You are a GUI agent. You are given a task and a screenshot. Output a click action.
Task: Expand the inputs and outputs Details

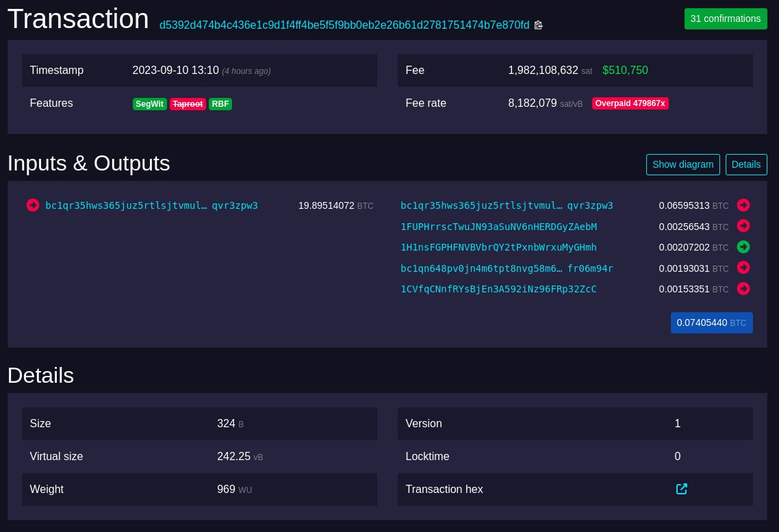[745, 164]
